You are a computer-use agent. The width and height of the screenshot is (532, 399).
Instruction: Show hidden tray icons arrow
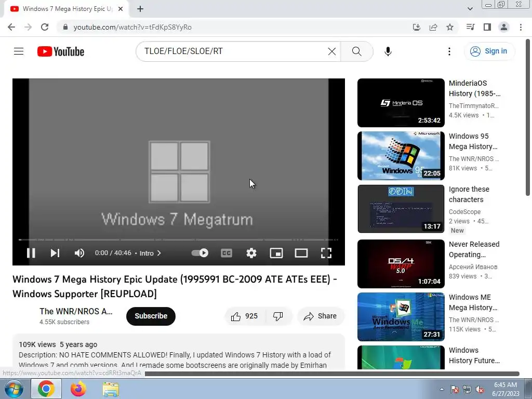click(x=442, y=389)
